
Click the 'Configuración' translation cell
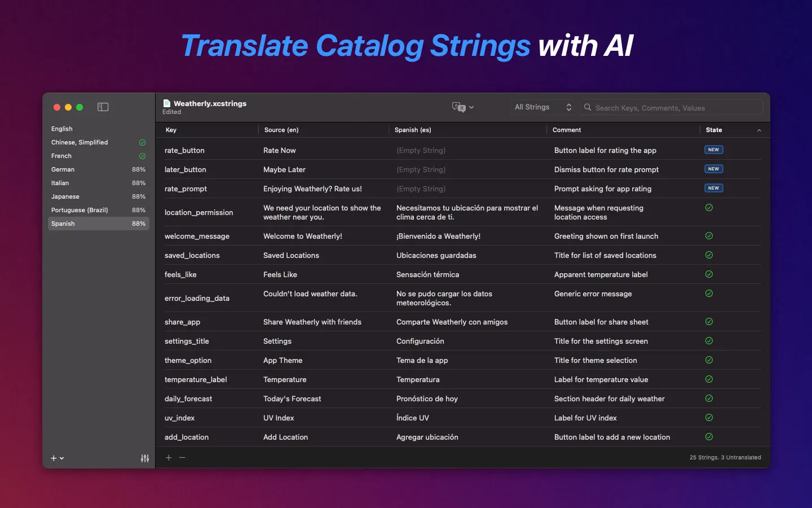pyautogui.click(x=420, y=341)
